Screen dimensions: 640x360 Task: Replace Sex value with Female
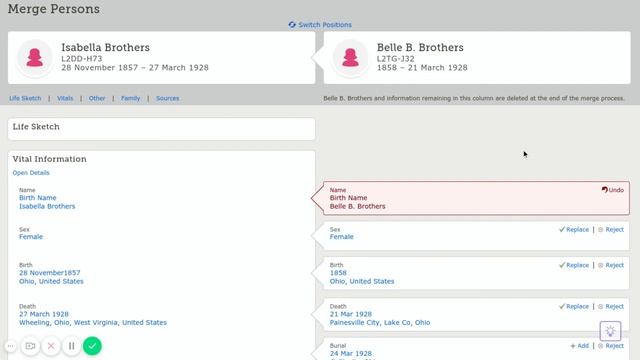pyautogui.click(x=574, y=229)
